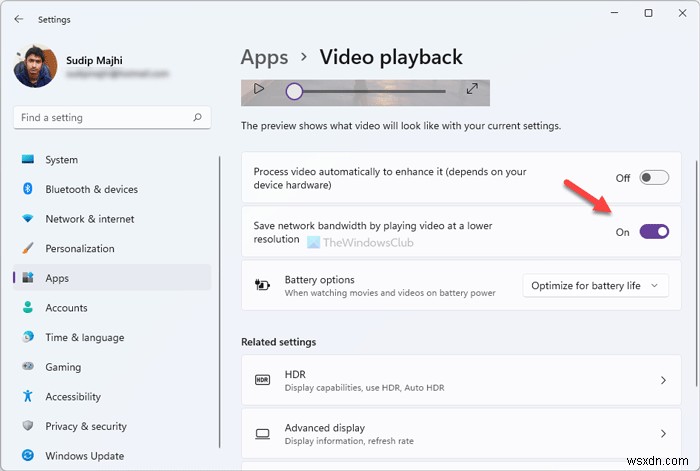Image resolution: width=700 pixels, height=471 pixels.
Task: Click the HDR badge icon
Action: pyautogui.click(x=262, y=380)
